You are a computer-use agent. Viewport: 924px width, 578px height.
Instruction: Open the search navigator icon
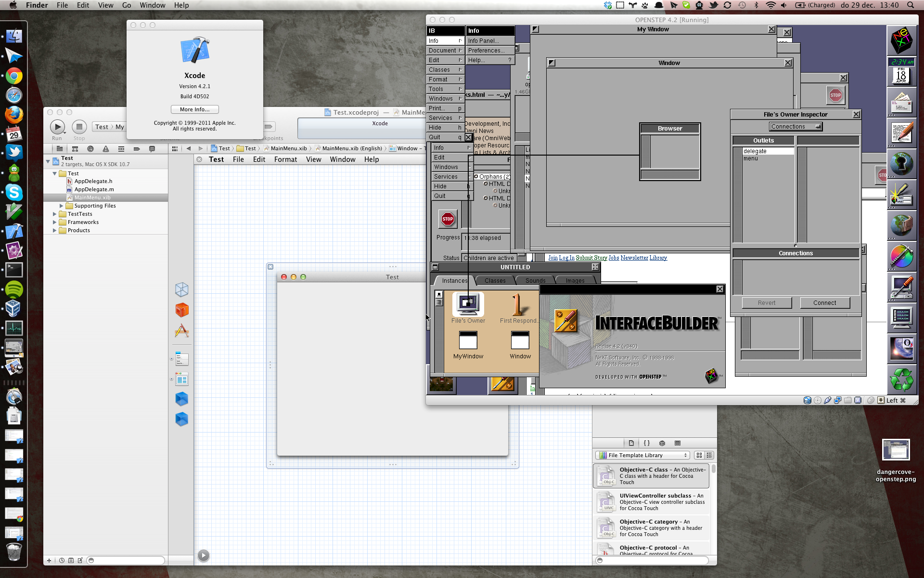90,149
